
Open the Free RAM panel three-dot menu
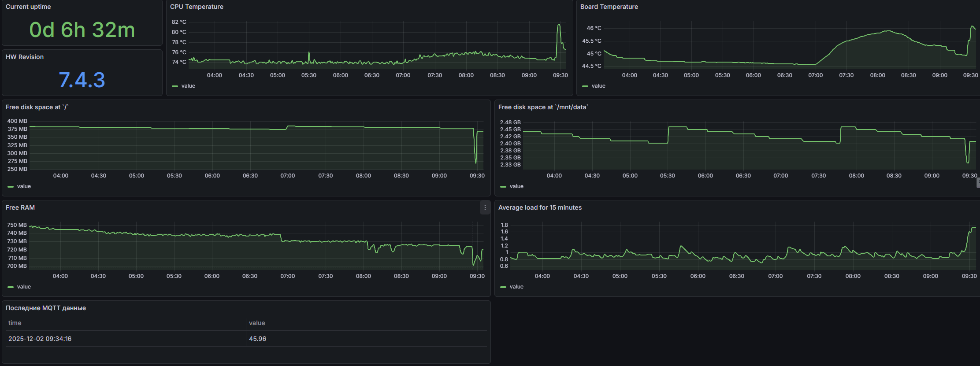click(x=485, y=207)
